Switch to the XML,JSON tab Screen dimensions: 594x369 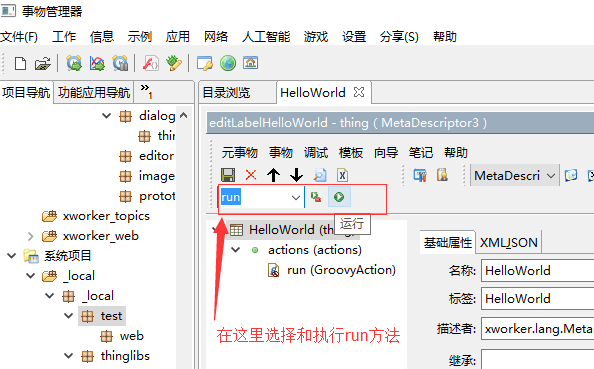tap(508, 242)
